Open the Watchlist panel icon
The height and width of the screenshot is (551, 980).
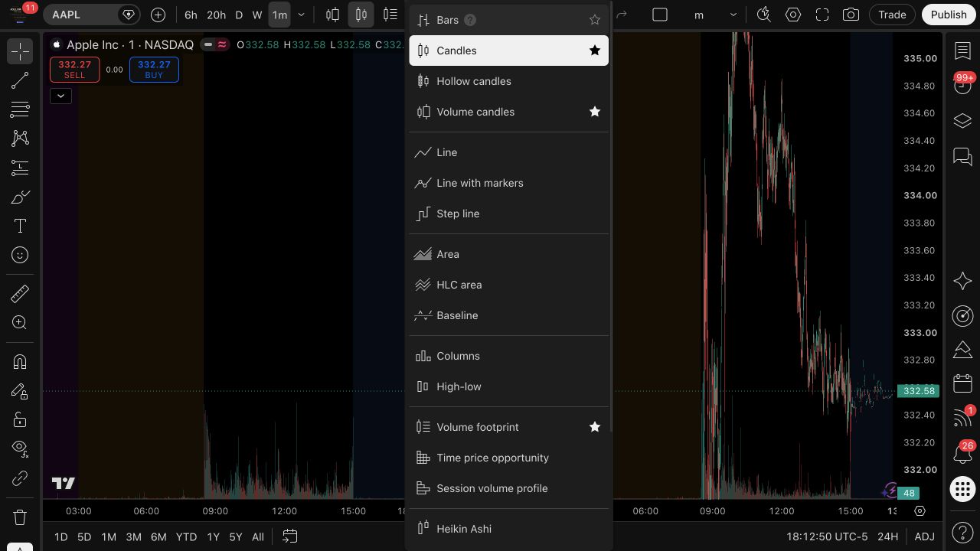[x=962, y=51]
